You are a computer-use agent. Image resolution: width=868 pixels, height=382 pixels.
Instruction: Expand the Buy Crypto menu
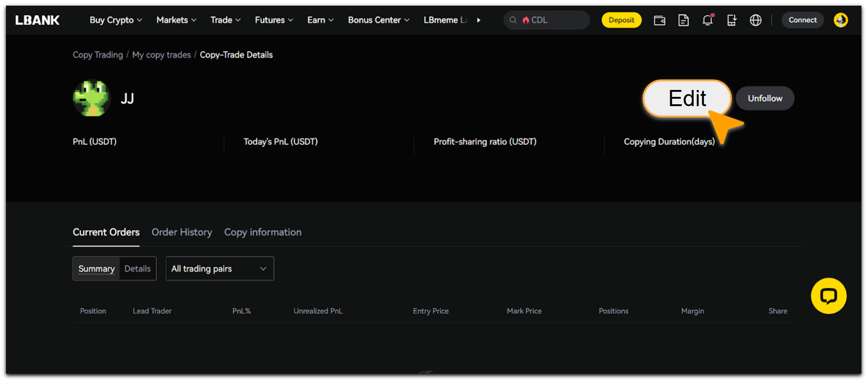coord(116,20)
